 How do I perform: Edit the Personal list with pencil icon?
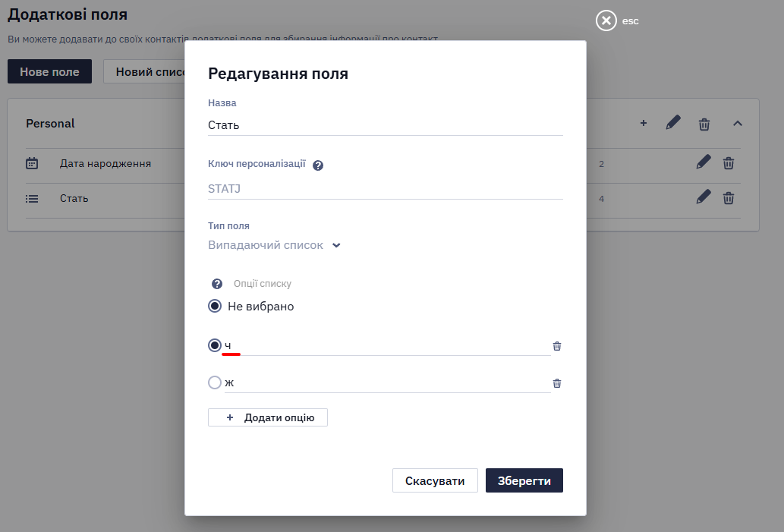673,123
